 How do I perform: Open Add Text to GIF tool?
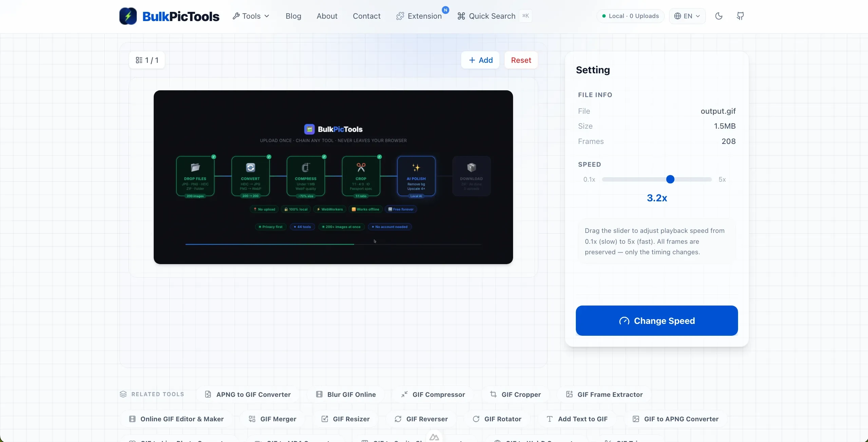pyautogui.click(x=577, y=419)
